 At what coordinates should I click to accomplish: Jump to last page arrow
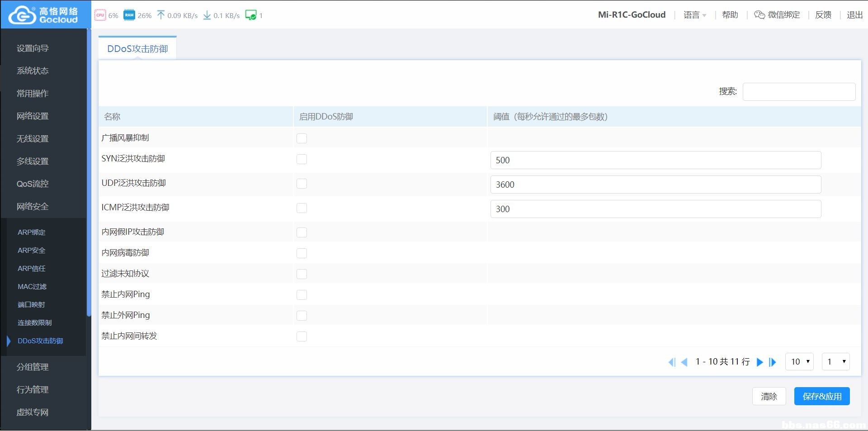click(773, 362)
